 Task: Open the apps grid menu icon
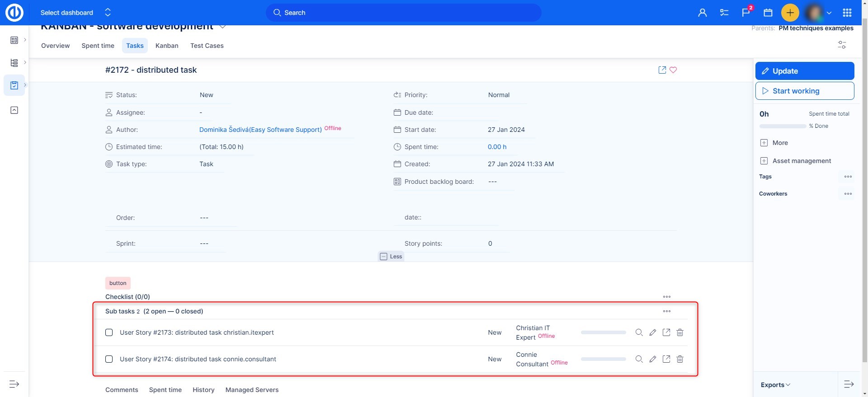847,13
